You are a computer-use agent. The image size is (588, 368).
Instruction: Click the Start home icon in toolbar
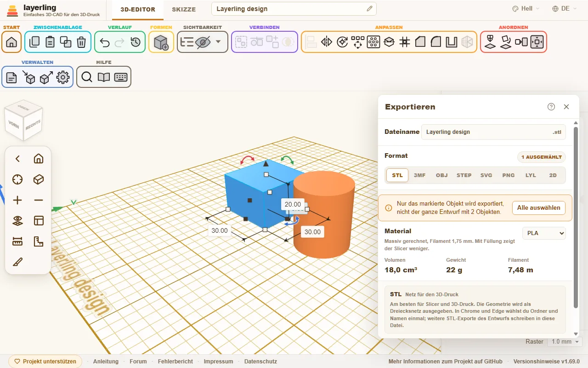[x=11, y=42]
